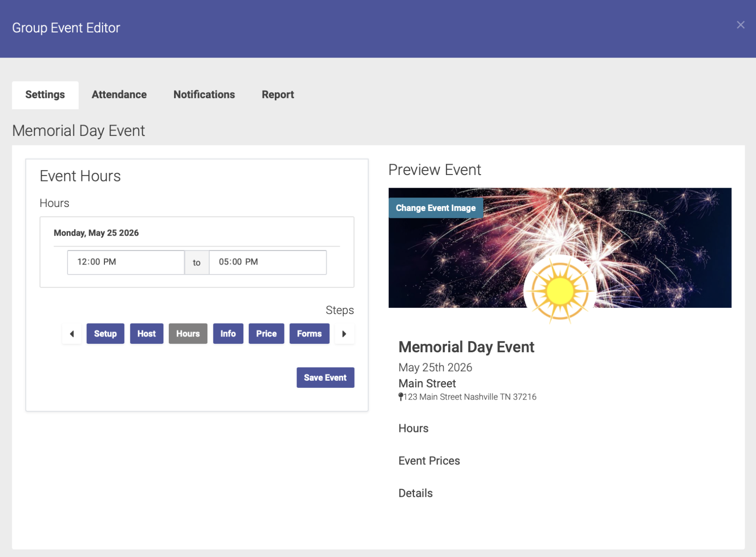Select the Hours step button
756x557 pixels.
188,334
